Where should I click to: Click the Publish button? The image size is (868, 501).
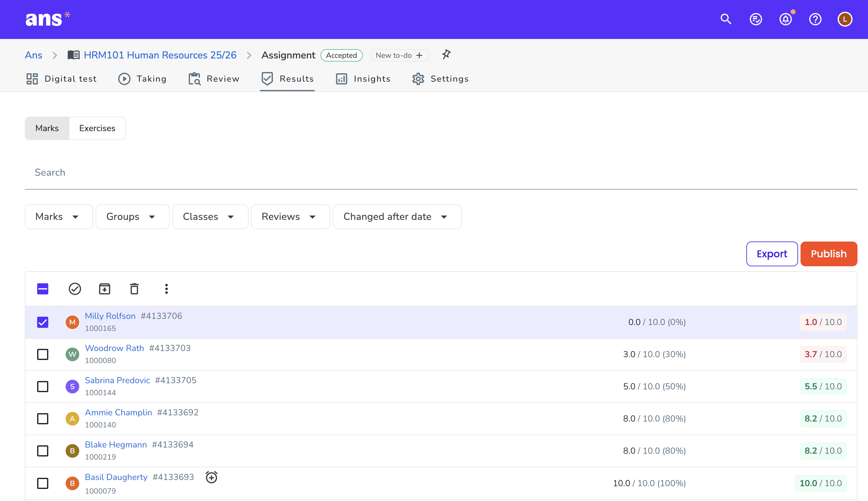point(829,254)
